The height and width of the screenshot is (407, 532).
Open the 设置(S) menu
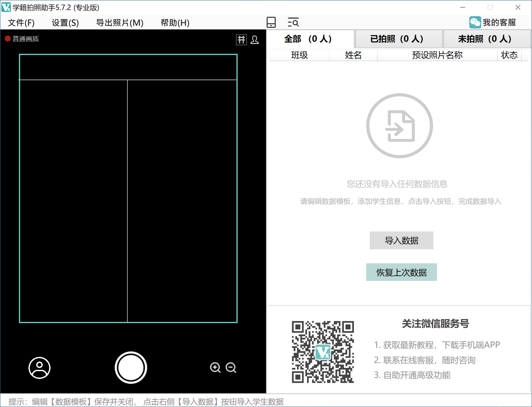click(x=65, y=23)
